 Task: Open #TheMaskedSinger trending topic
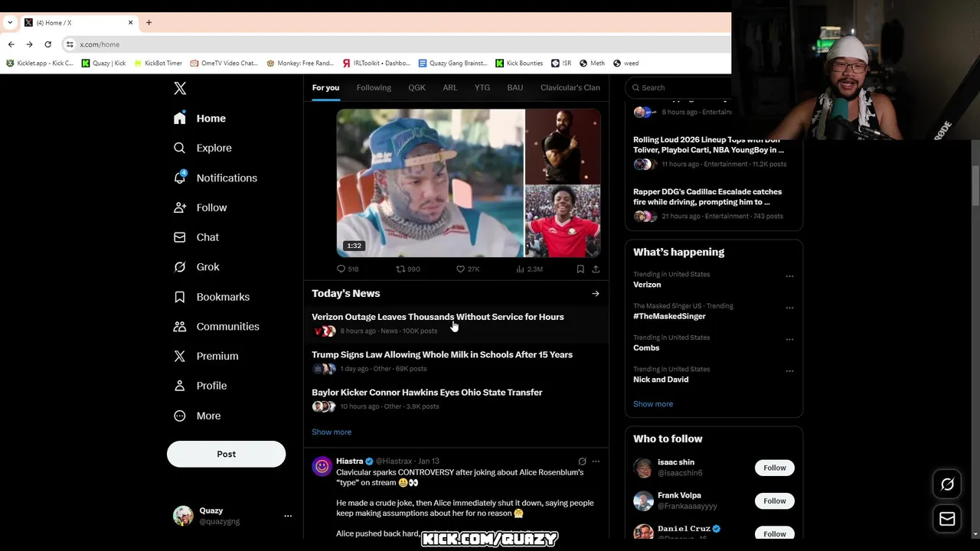coord(670,316)
